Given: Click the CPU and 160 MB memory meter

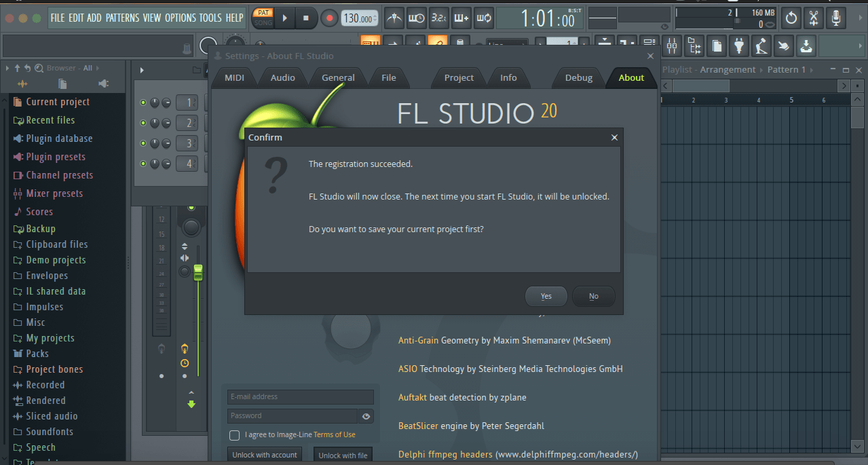Looking at the screenshot, I should click(726, 18).
